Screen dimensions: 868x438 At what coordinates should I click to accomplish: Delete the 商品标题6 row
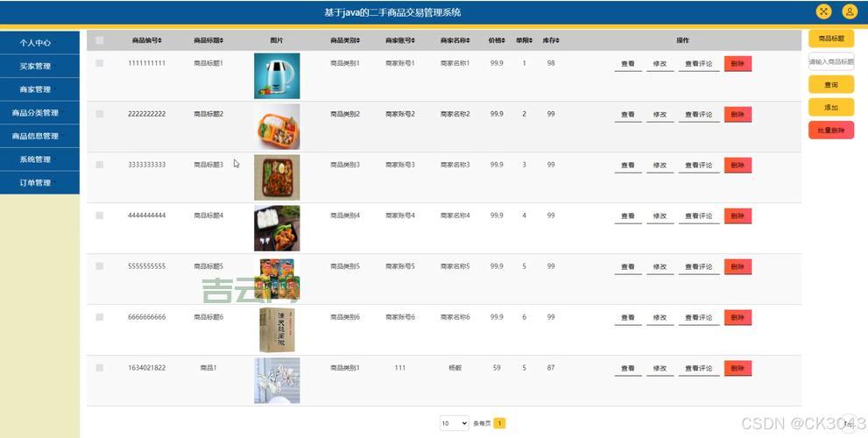click(737, 318)
